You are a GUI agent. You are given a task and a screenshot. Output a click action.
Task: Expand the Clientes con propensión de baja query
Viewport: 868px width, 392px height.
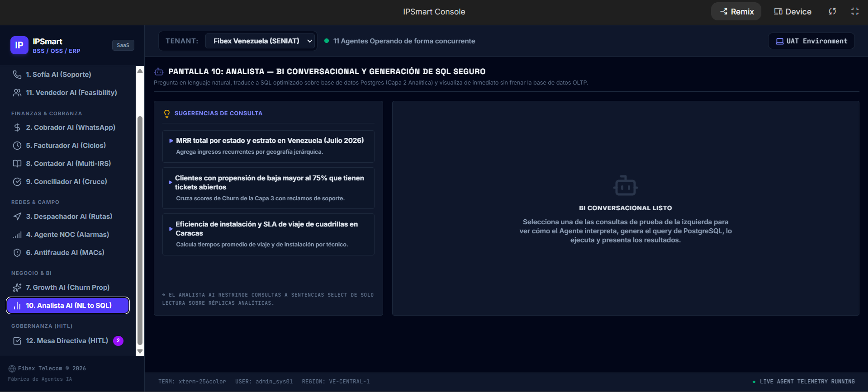pos(268,188)
